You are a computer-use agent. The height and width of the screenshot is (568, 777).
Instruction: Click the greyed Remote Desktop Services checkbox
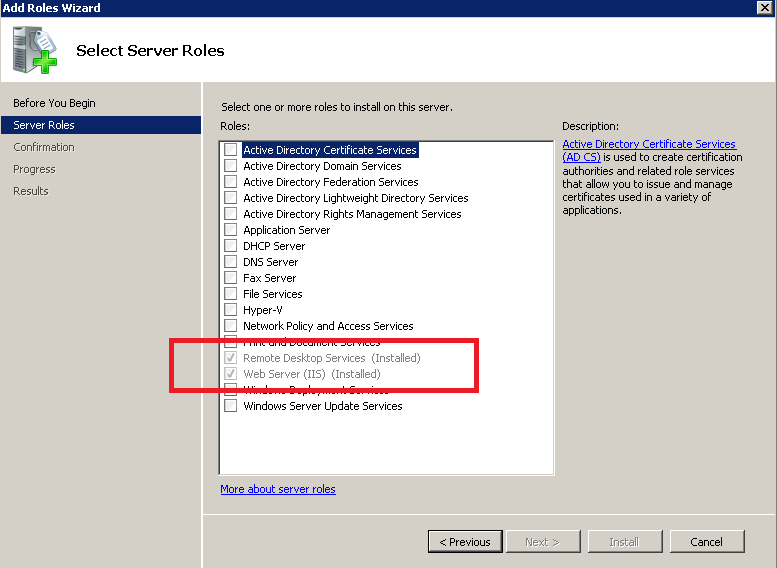pos(230,358)
